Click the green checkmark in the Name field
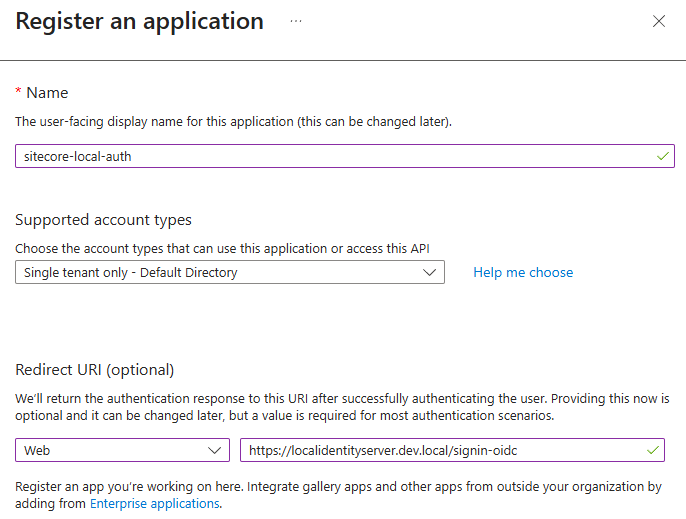The height and width of the screenshot is (519, 686). 662,156
